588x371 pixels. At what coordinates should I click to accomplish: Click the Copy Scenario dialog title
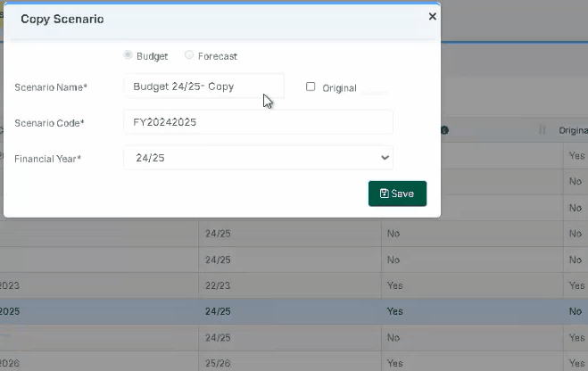(62, 19)
